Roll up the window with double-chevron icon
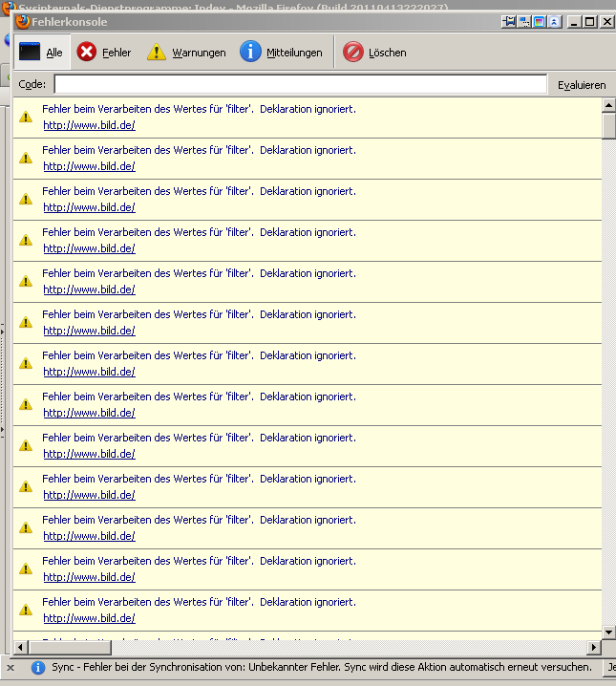 [x=554, y=21]
